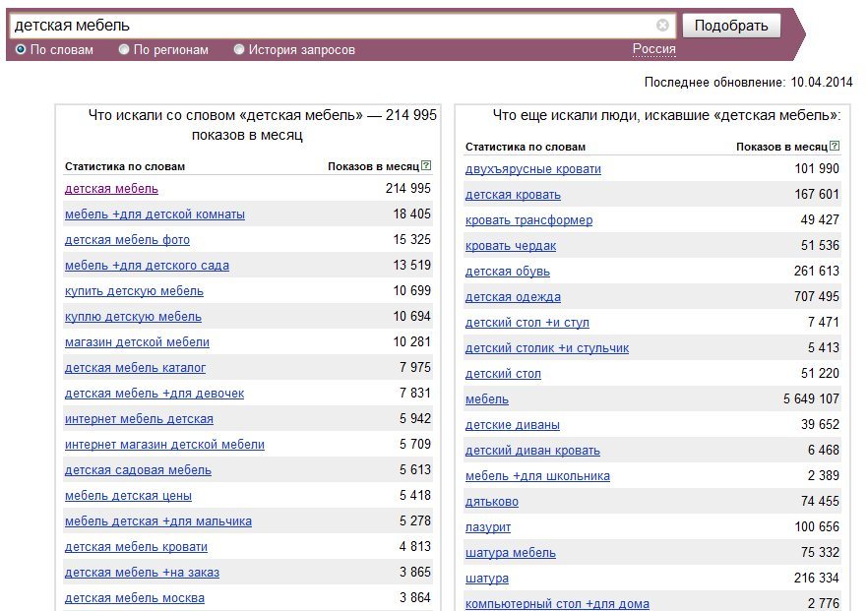Open help icon beside left 'Показов в месяц'
This screenshot has height=611, width=868.
(426, 165)
